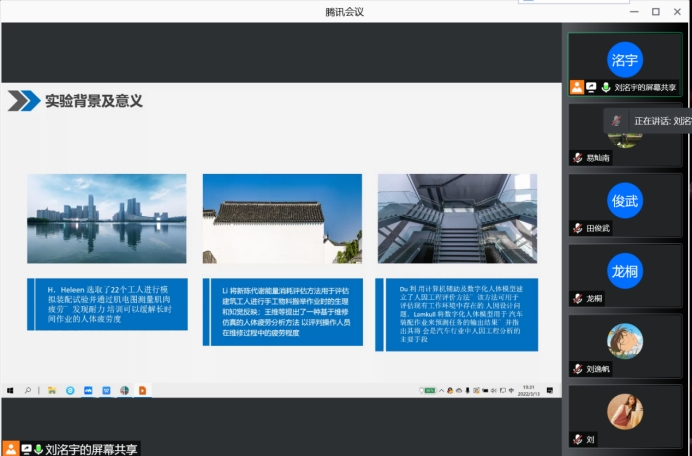
Task: Click muted microphone icon beside 刘逸帆
Action: pyautogui.click(x=577, y=369)
